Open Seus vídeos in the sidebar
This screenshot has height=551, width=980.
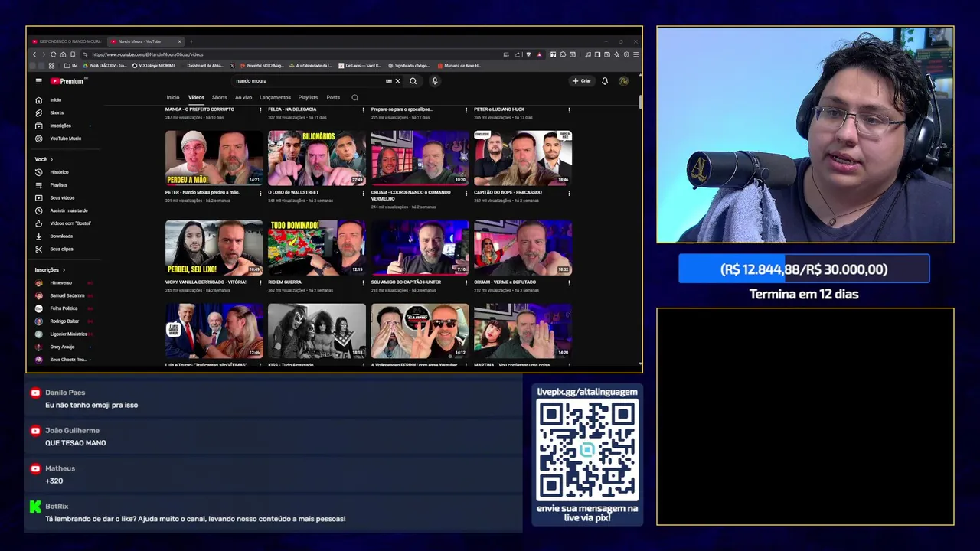coord(61,198)
